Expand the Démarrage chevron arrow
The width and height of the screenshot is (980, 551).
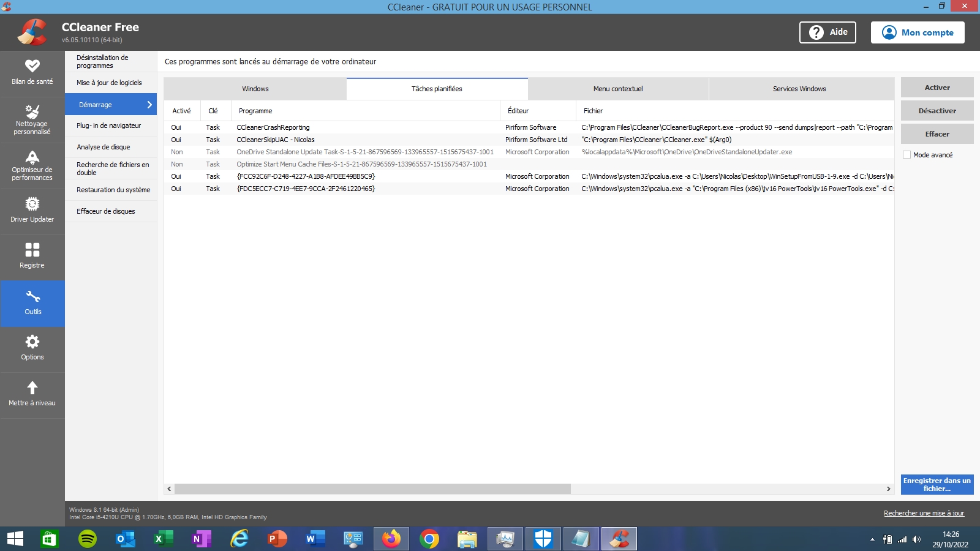pos(149,105)
